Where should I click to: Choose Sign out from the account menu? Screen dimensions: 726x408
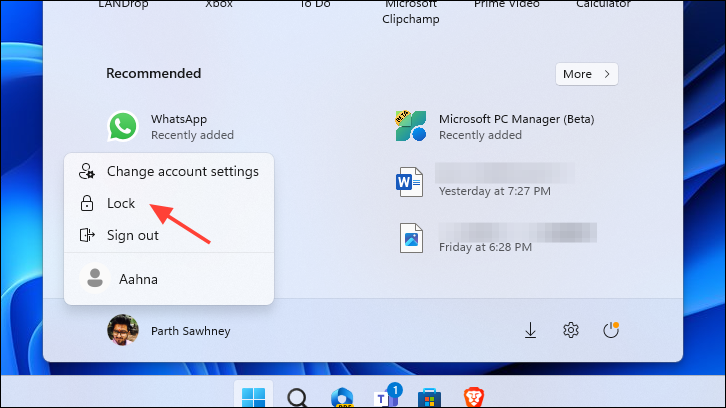point(169,235)
